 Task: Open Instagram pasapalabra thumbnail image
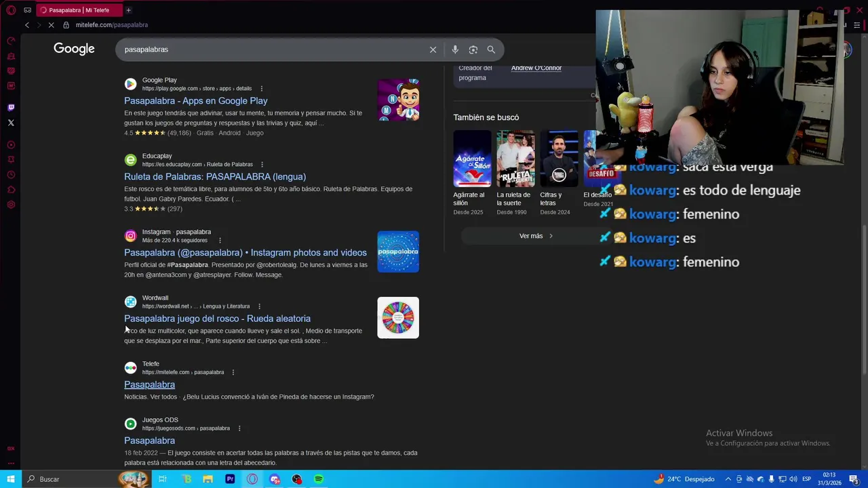click(x=398, y=252)
